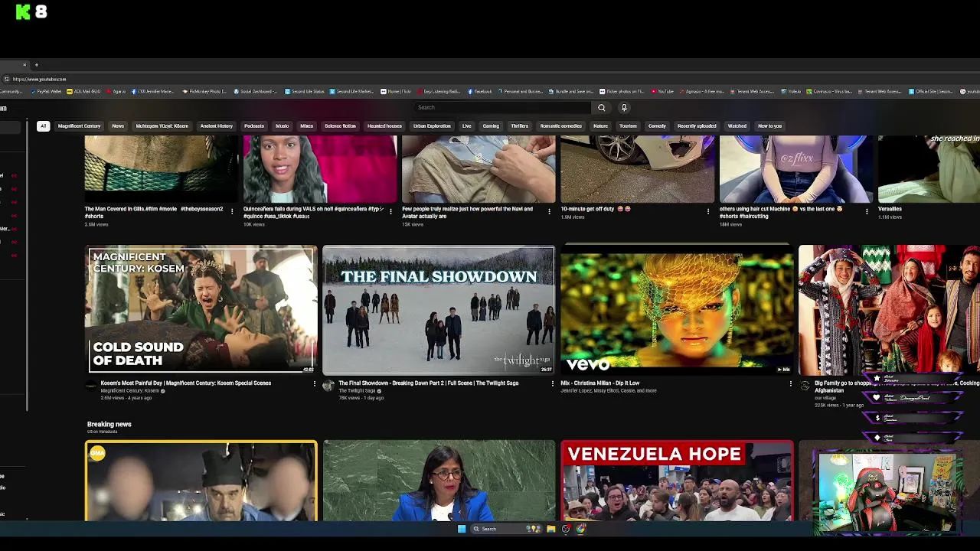Open YouTube bookmark in bookmarks bar

pyautogui.click(x=662, y=91)
